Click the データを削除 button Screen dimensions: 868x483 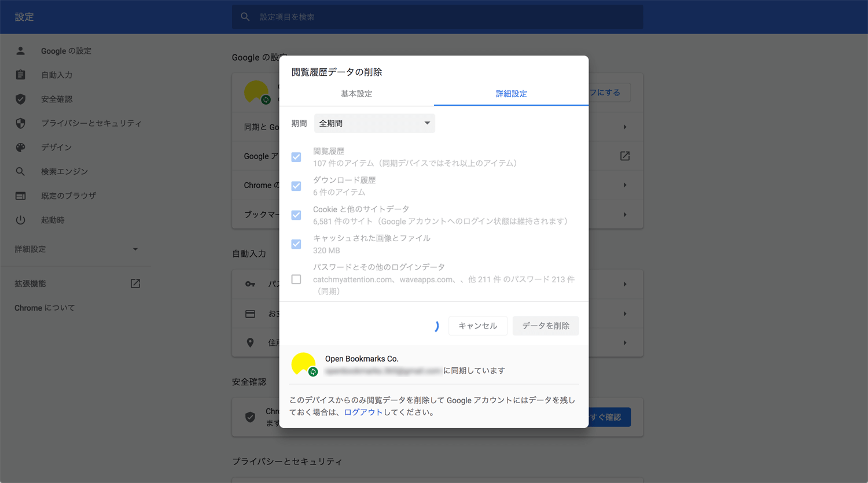click(x=546, y=326)
